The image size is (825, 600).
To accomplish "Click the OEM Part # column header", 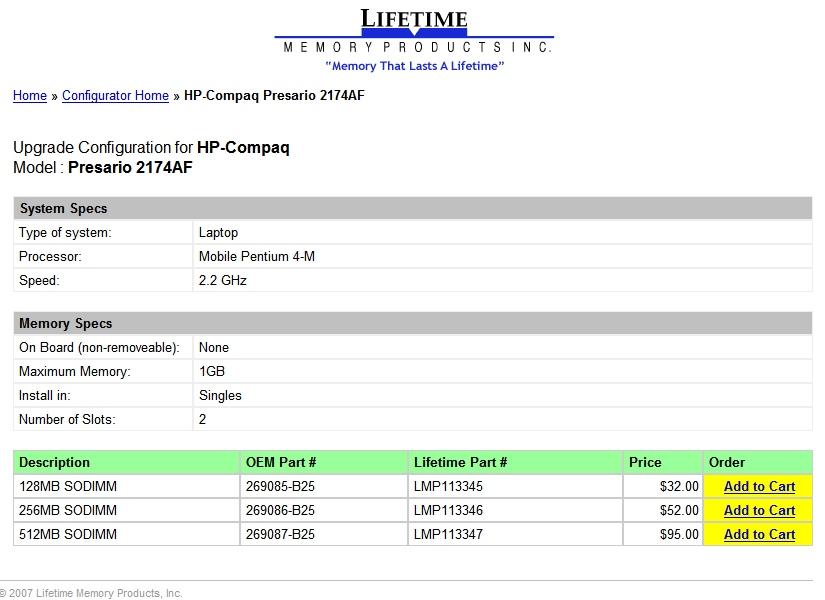I will [324, 462].
